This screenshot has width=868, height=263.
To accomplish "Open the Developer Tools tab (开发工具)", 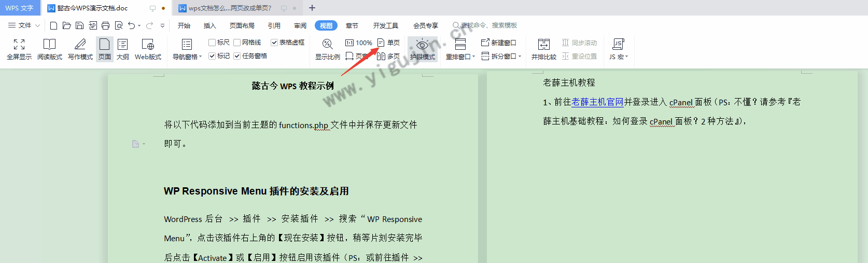I will tap(386, 25).
